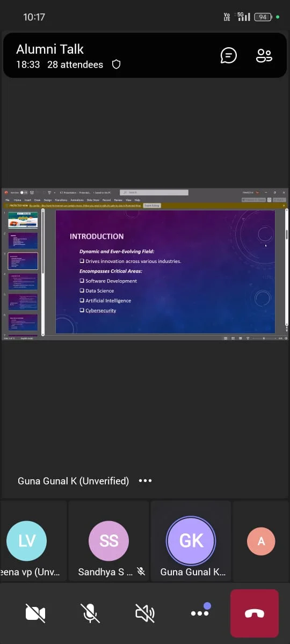Open the Design tab in PowerPoint ribbon

48,200
